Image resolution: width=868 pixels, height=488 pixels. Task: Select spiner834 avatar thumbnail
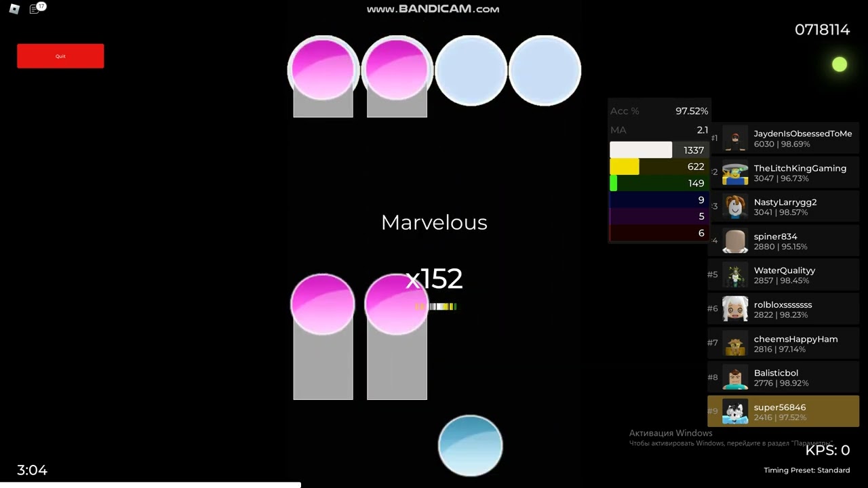735,241
